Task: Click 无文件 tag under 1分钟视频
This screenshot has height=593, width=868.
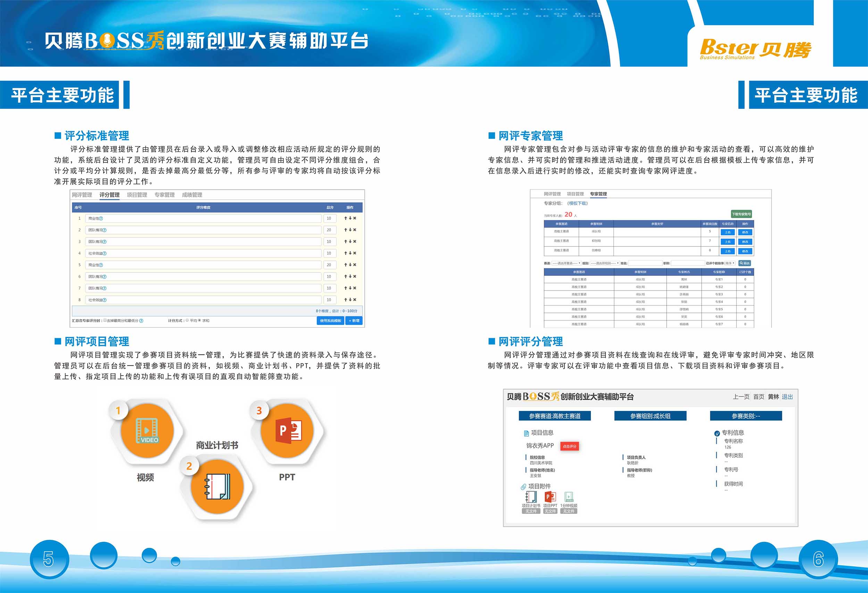Action: (569, 511)
